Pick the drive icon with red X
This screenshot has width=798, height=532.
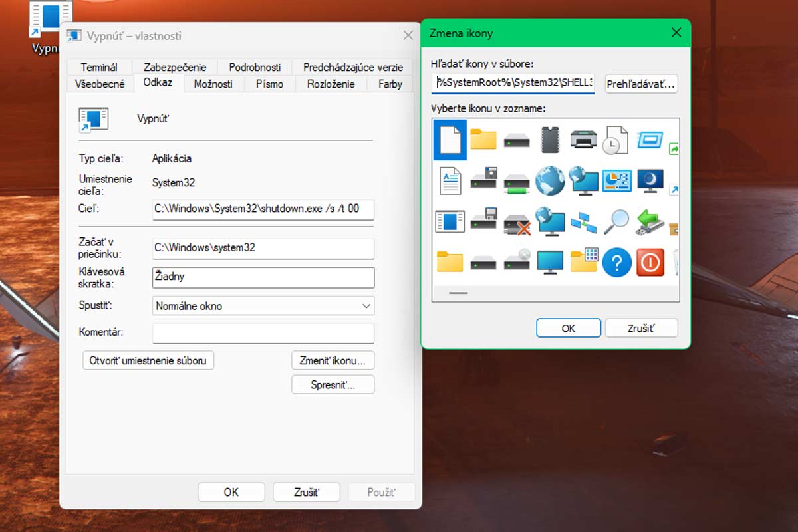(517, 223)
